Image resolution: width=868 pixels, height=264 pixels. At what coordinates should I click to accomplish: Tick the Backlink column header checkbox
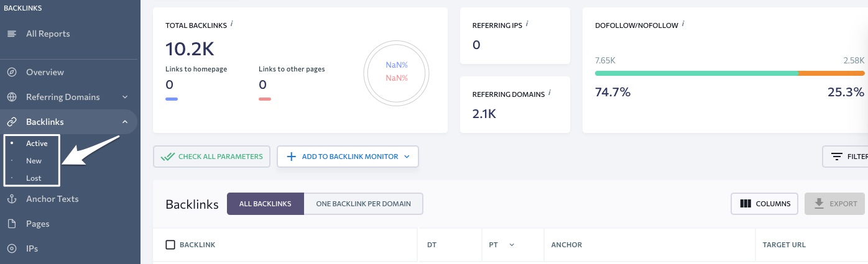click(x=170, y=245)
